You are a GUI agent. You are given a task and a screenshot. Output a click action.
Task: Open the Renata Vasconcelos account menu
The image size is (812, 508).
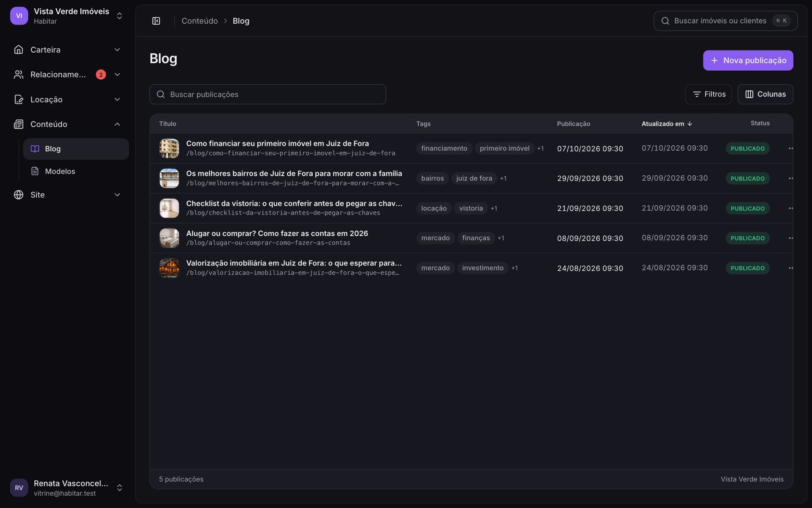(x=67, y=488)
